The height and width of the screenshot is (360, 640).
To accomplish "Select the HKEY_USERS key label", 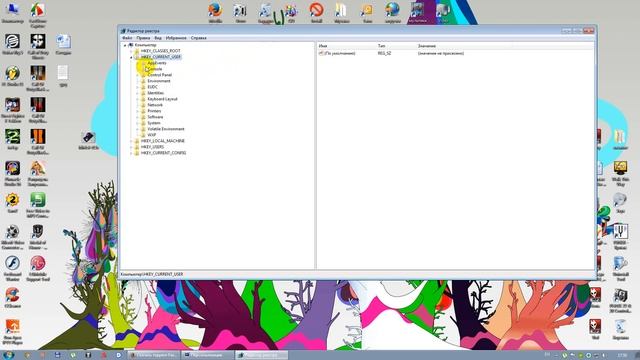I will pyautogui.click(x=152, y=147).
